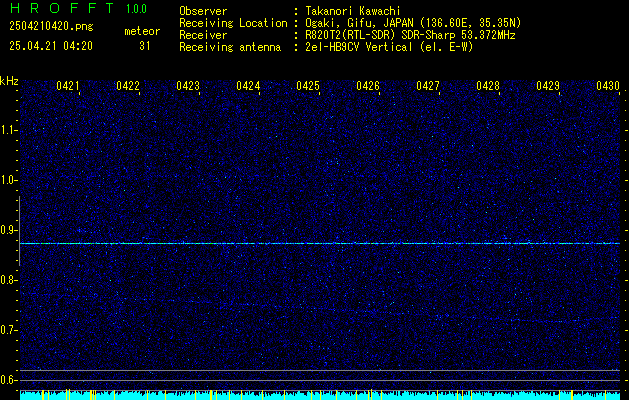629x400 pixels.
Task: Click the Observer name Takanori Kawachi
Action: 353,11
